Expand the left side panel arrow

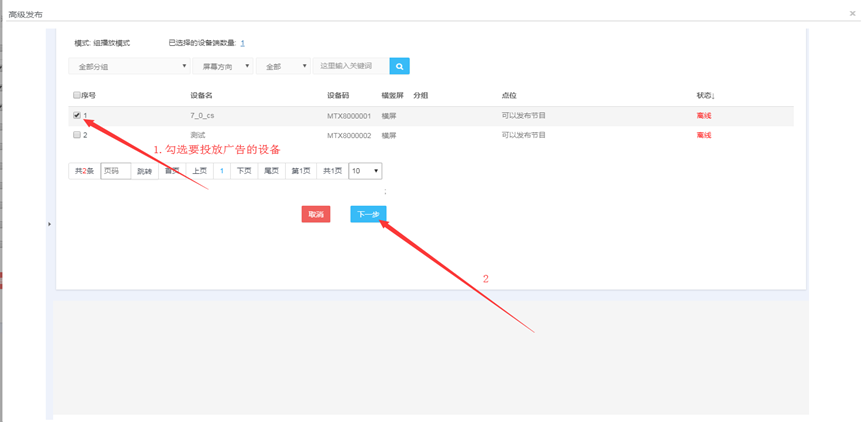pos(49,224)
